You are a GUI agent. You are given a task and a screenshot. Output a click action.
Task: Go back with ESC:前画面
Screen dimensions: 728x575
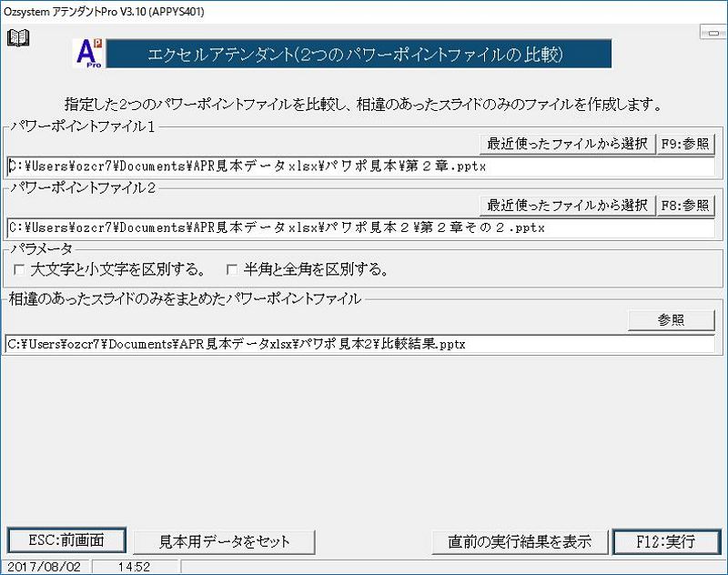[67, 540]
